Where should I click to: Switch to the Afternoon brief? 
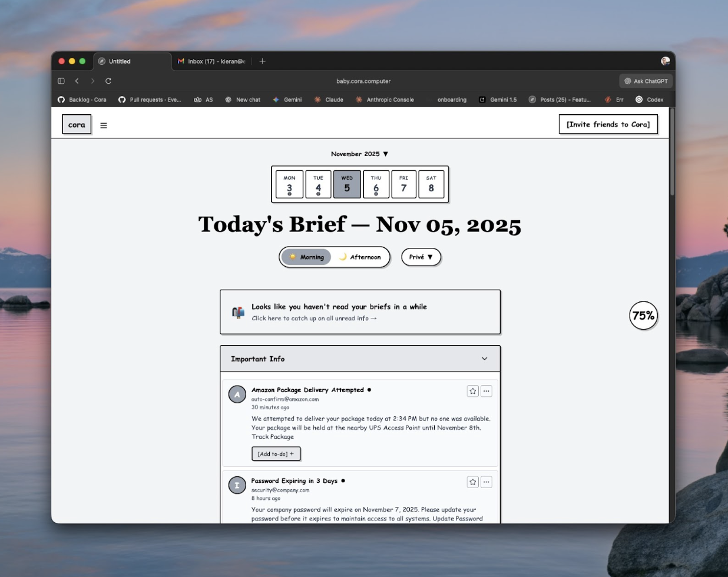tap(360, 257)
